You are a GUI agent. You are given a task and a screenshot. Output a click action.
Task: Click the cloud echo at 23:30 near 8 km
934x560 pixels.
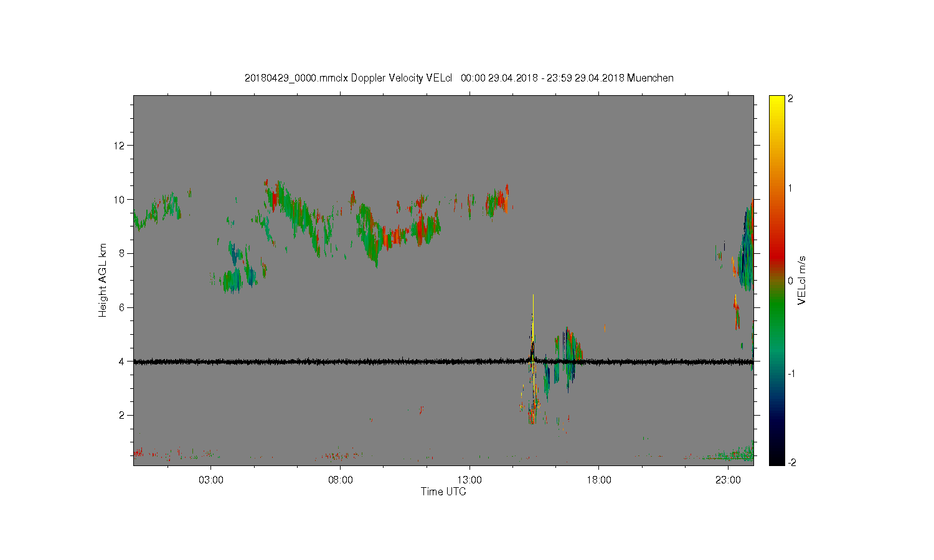(745, 249)
